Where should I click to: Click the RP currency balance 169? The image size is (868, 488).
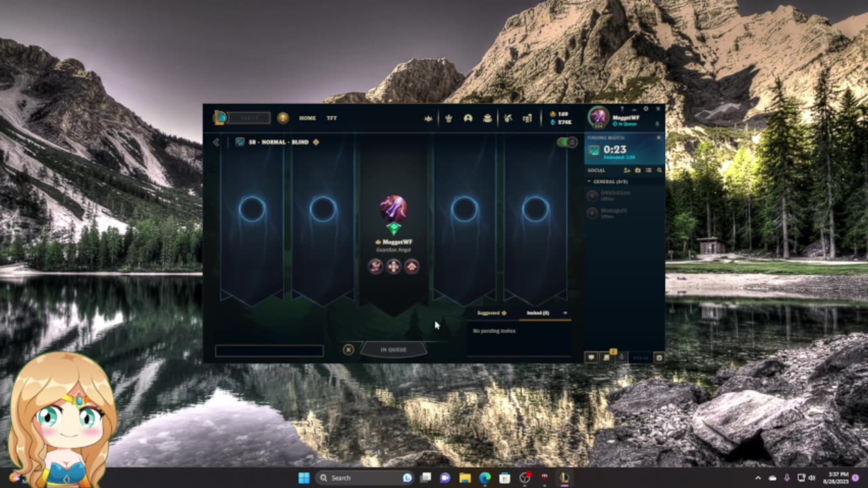(x=559, y=114)
